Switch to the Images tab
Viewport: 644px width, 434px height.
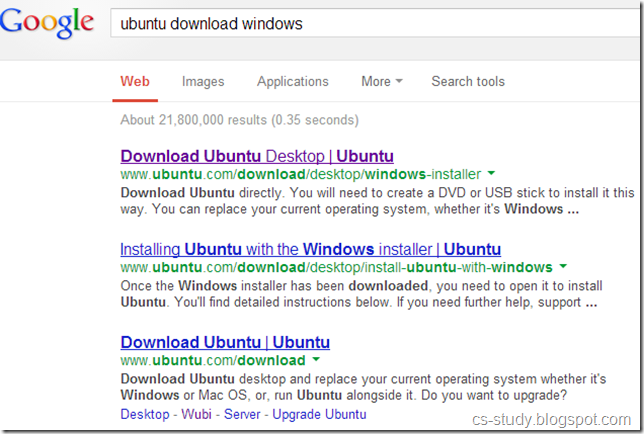(x=203, y=82)
